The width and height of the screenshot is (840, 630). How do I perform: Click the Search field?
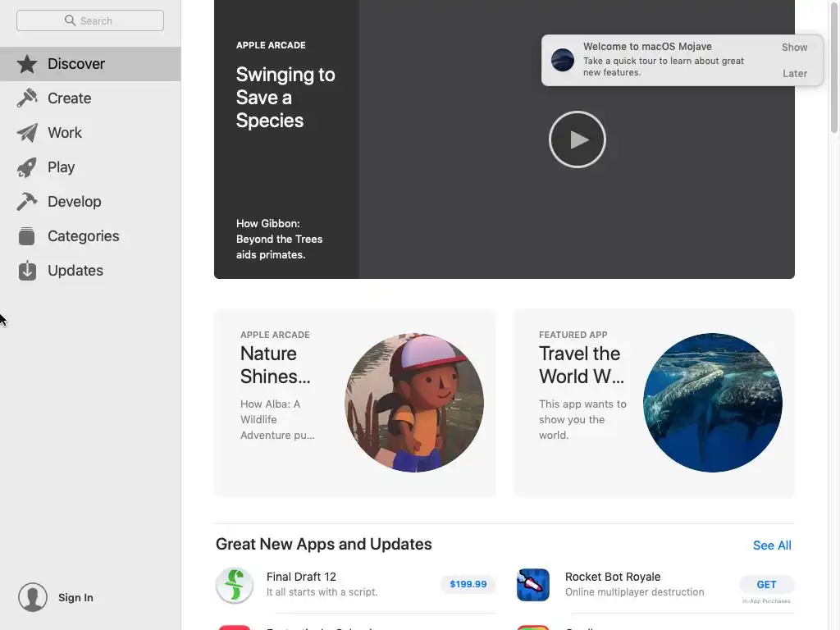[90, 21]
